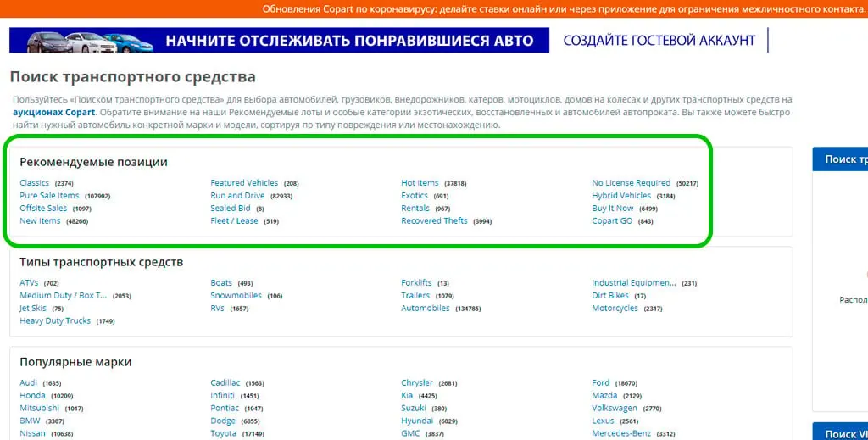
Task: Click the car tracking promo banner
Action: pyautogui.click(x=279, y=41)
